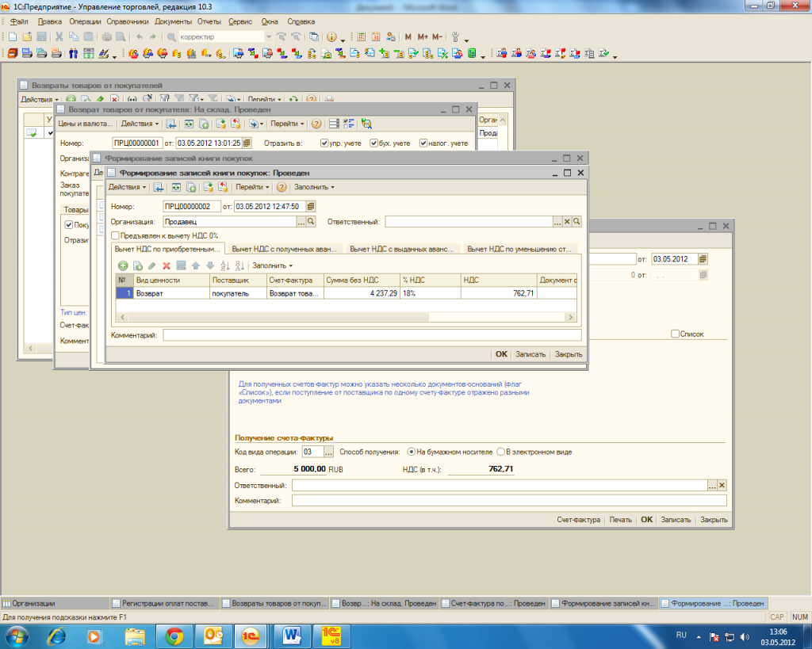The height and width of the screenshot is (649, 812).
Task: Click the magnifier icon beside the Организация field
Action: tap(311, 222)
